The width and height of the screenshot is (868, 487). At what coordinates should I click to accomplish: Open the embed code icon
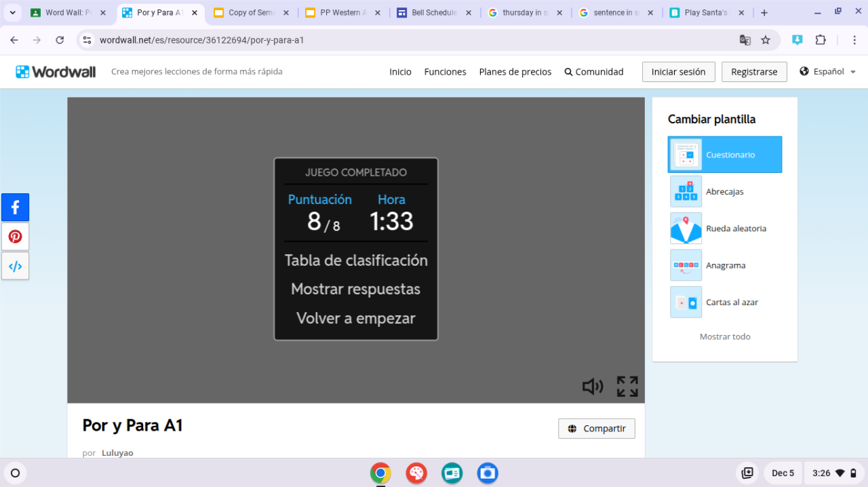15,266
